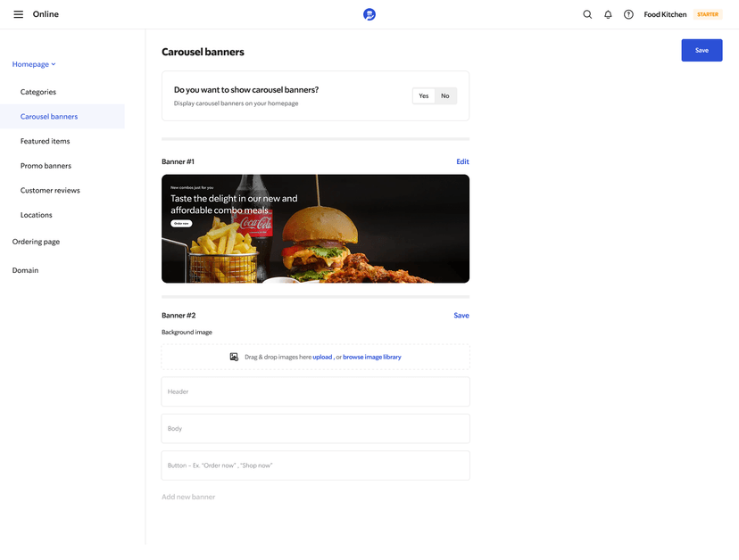739x560 pixels.
Task: Focus the Header input field
Action: [315, 391]
